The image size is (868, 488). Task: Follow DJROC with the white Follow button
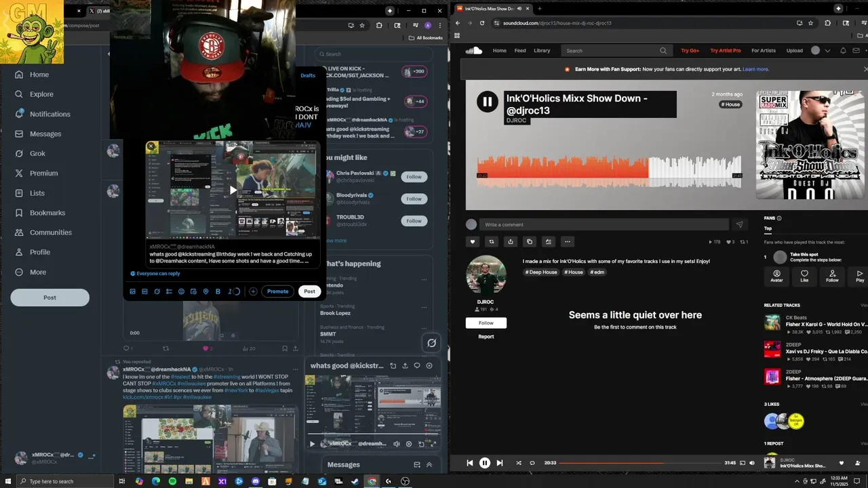(x=486, y=323)
